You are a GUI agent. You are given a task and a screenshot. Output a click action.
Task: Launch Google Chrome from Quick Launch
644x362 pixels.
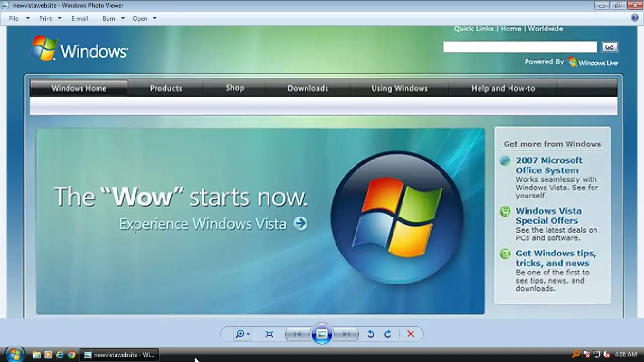tap(71, 355)
